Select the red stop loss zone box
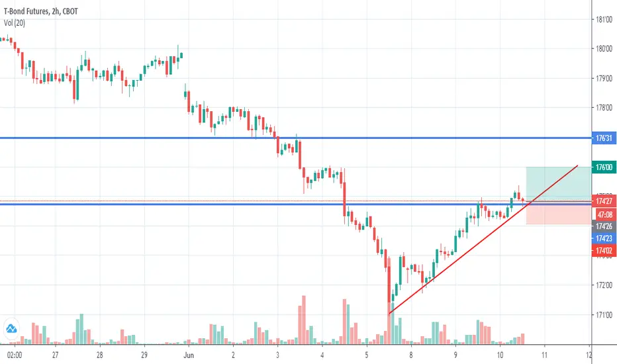 click(558, 213)
